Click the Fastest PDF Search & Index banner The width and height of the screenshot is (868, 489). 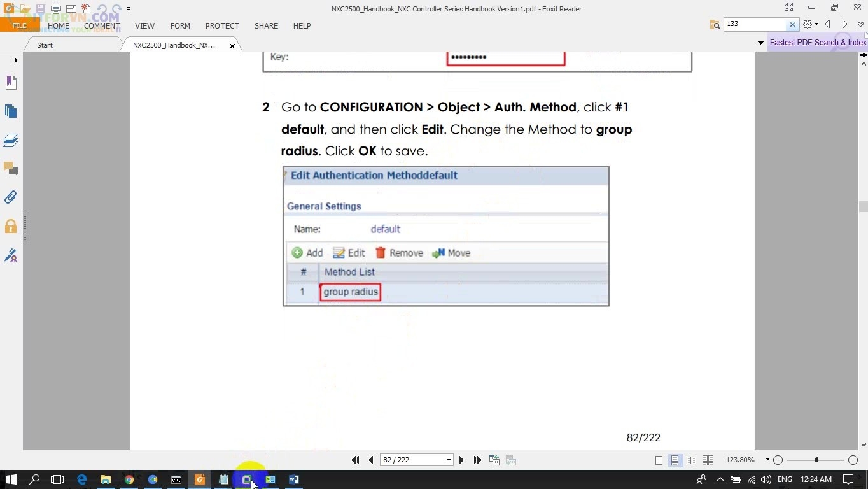817,43
